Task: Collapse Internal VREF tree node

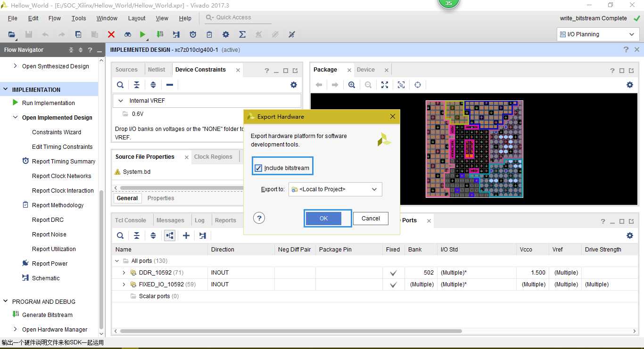Action: (121, 101)
